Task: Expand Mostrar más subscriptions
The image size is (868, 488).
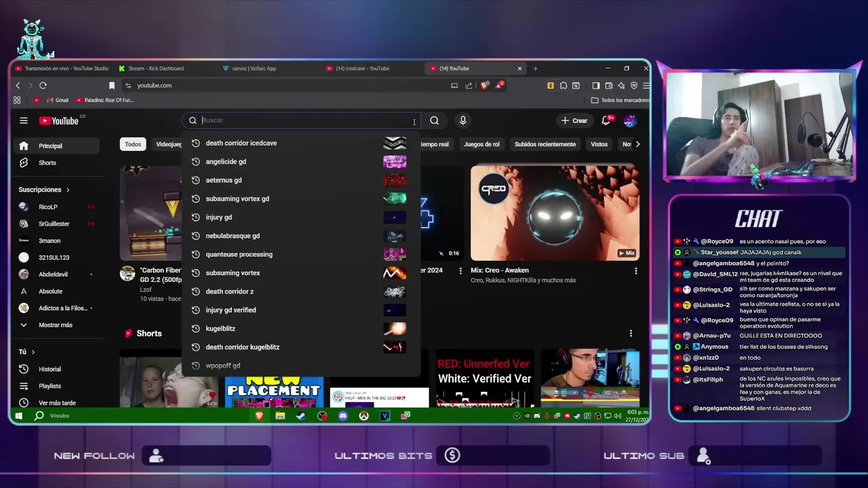Action: coord(54,325)
